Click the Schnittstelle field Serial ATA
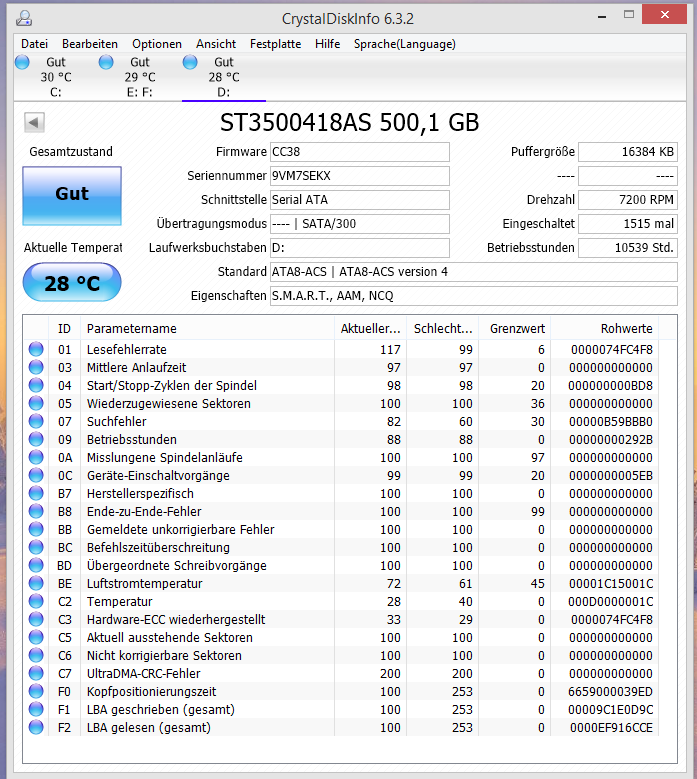The width and height of the screenshot is (697, 779). tap(360, 200)
